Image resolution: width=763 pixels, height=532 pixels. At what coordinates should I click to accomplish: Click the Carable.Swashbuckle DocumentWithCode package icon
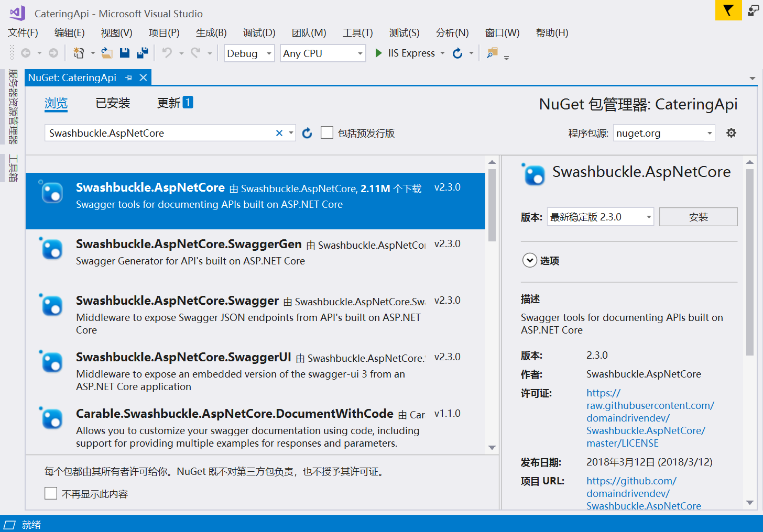coord(51,418)
